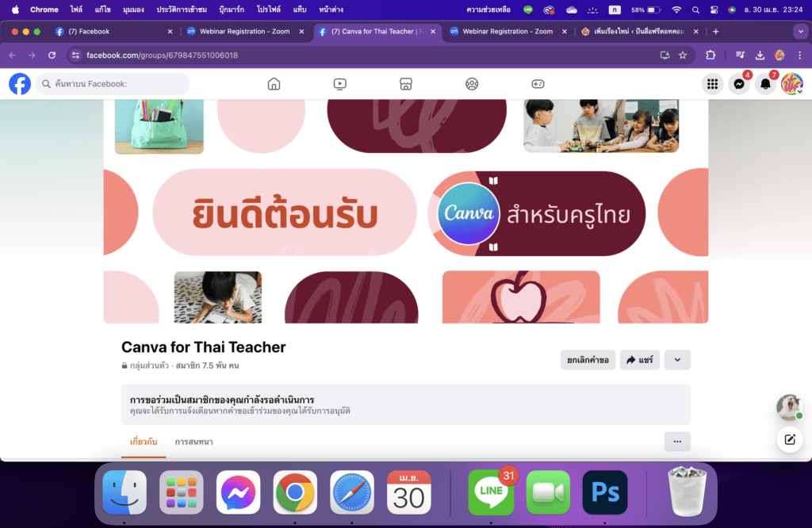
Task: Open Spotlight search in menu bar
Action: [x=695, y=10]
